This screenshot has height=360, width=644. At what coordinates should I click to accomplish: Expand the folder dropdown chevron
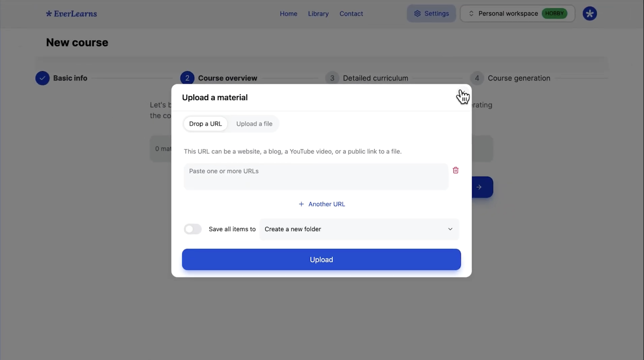450,229
